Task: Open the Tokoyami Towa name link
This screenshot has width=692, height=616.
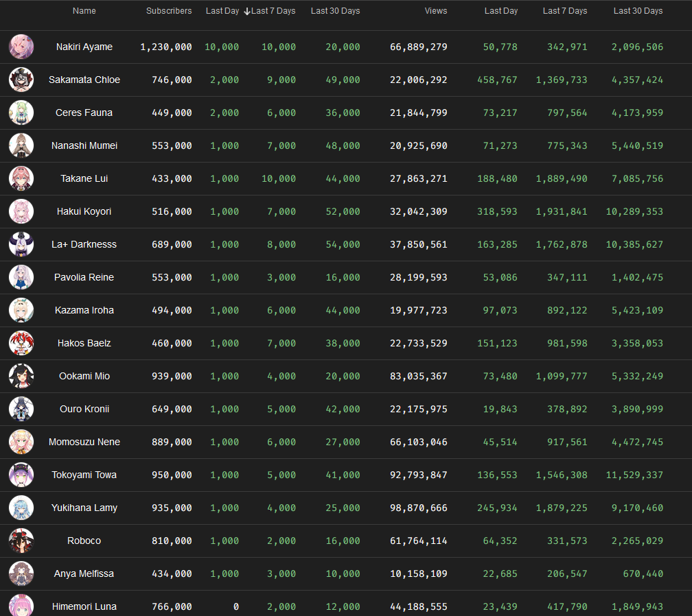Action: coord(84,475)
